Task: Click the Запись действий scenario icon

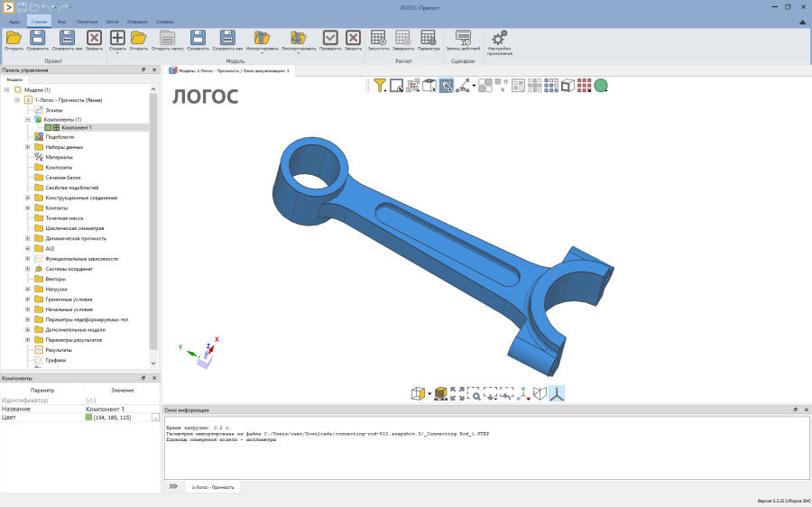Action: coord(463,41)
